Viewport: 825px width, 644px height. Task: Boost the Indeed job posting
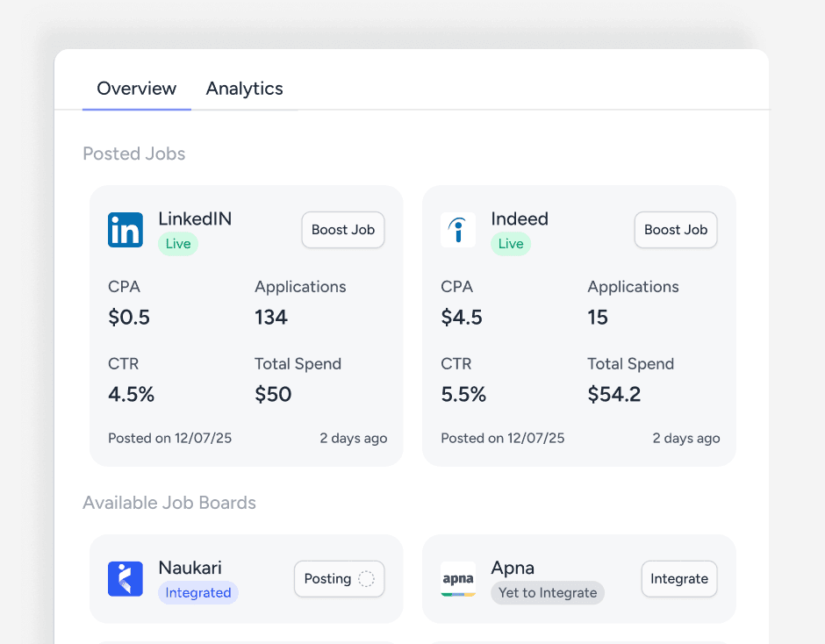676,230
